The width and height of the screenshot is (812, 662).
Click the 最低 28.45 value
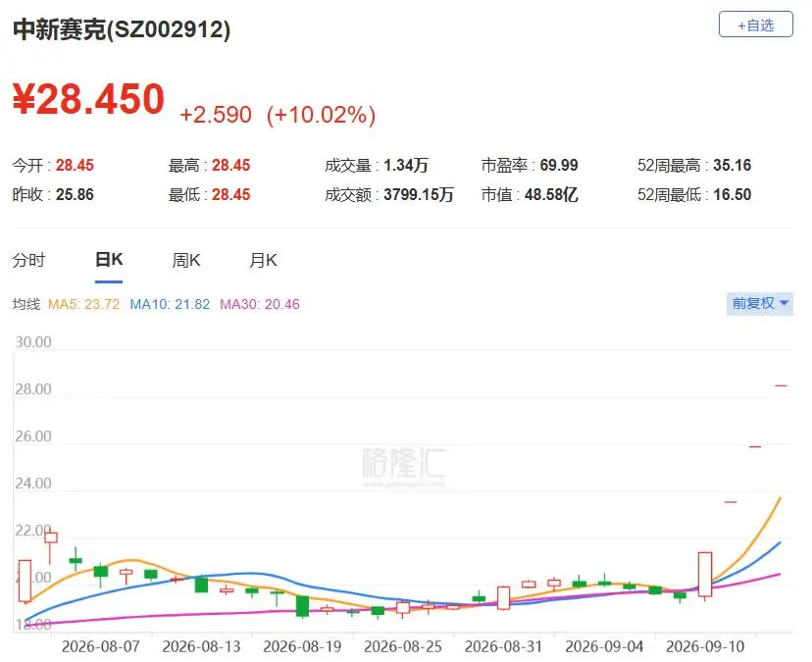[231, 195]
